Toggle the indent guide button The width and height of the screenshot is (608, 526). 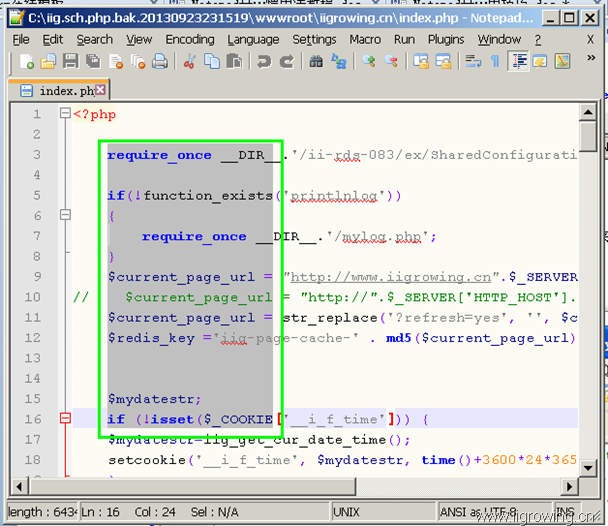(x=519, y=62)
